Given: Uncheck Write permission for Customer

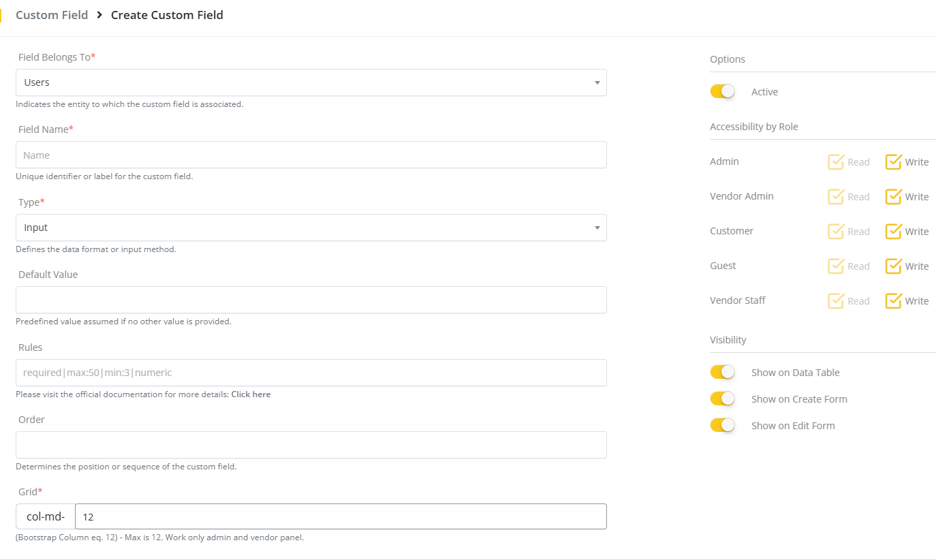Looking at the screenshot, I should [893, 231].
